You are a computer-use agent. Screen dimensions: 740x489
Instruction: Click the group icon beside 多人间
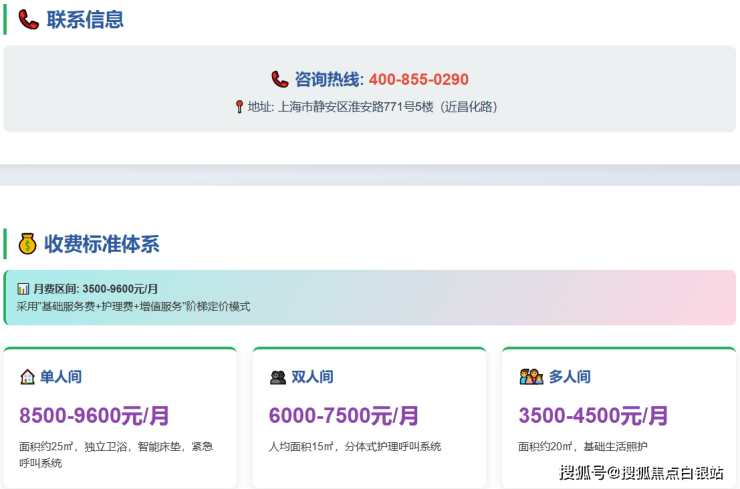click(530, 377)
